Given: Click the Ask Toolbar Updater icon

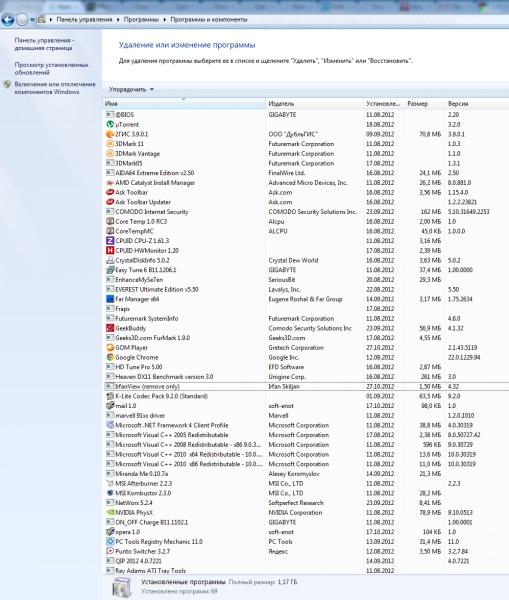Looking at the screenshot, I should click(110, 202).
